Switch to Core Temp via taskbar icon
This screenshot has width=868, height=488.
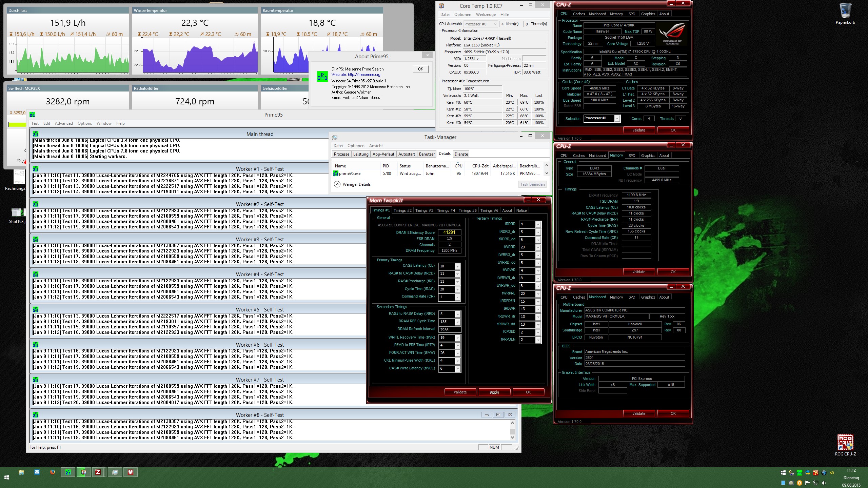[x=83, y=472]
